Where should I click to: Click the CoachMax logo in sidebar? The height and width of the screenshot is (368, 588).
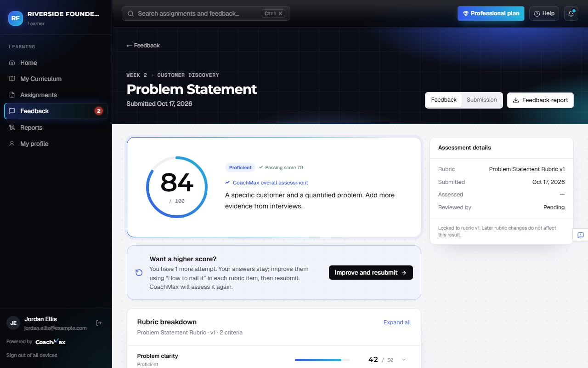point(50,342)
